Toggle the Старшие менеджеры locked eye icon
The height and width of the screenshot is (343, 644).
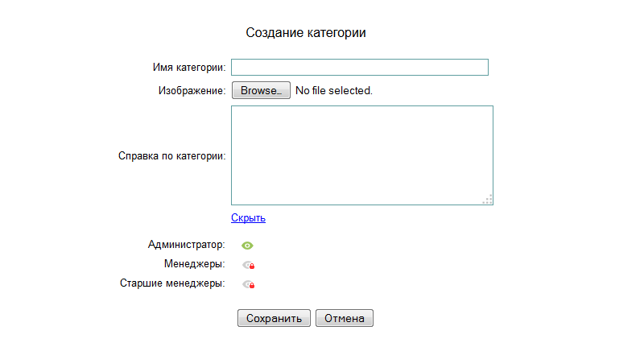coord(247,284)
